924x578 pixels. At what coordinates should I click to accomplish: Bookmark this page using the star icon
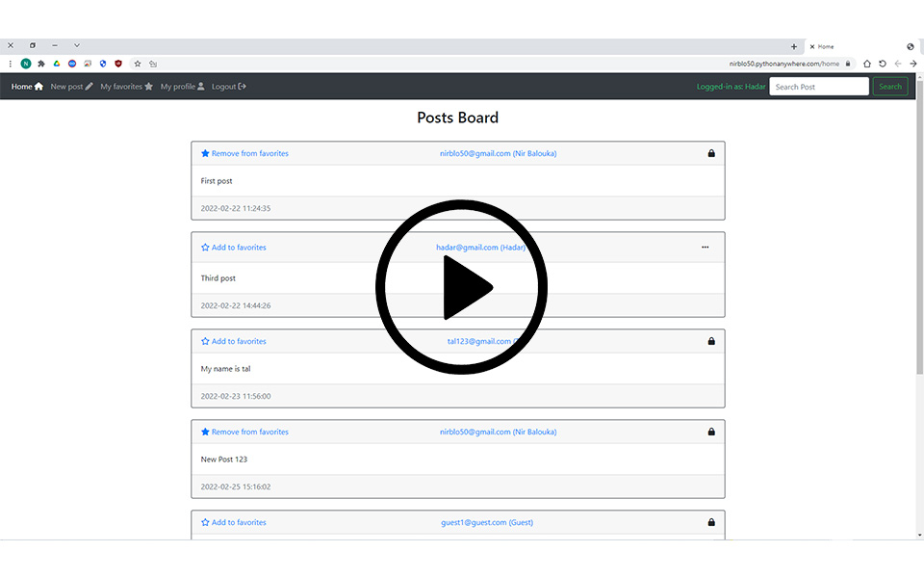(138, 64)
